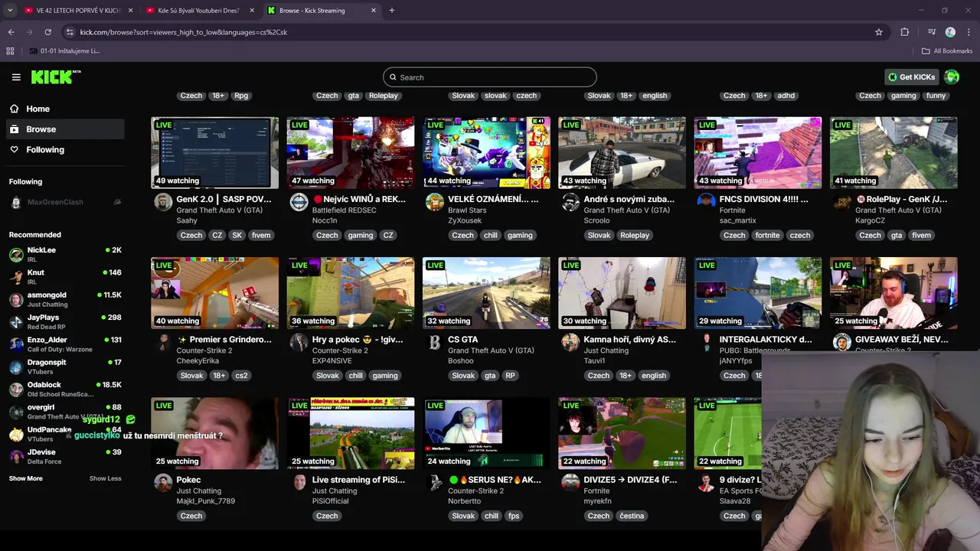
Task: Open the Brawl Stars stream thumbnail by ZyXousek
Action: pyautogui.click(x=486, y=152)
